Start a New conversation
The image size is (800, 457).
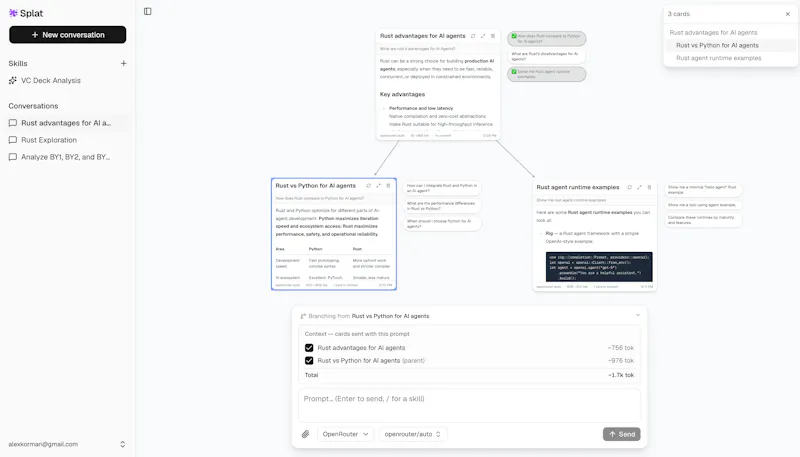67,35
